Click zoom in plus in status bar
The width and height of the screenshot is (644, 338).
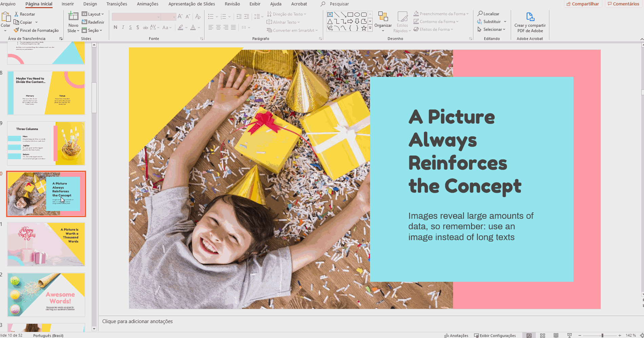point(620,335)
